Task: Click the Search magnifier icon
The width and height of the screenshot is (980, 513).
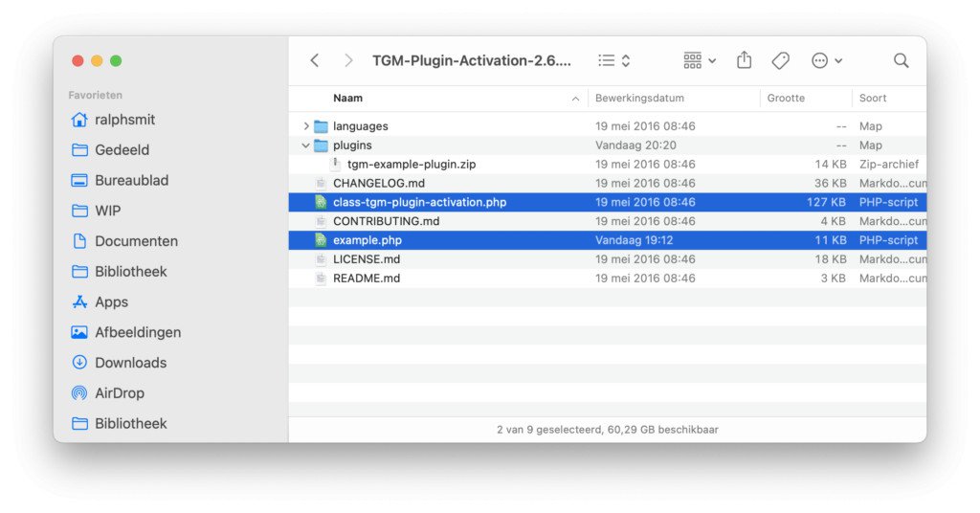Action: pos(901,60)
